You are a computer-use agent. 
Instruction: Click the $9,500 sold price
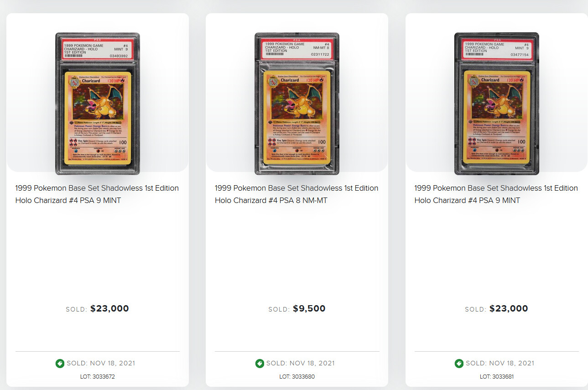(309, 309)
